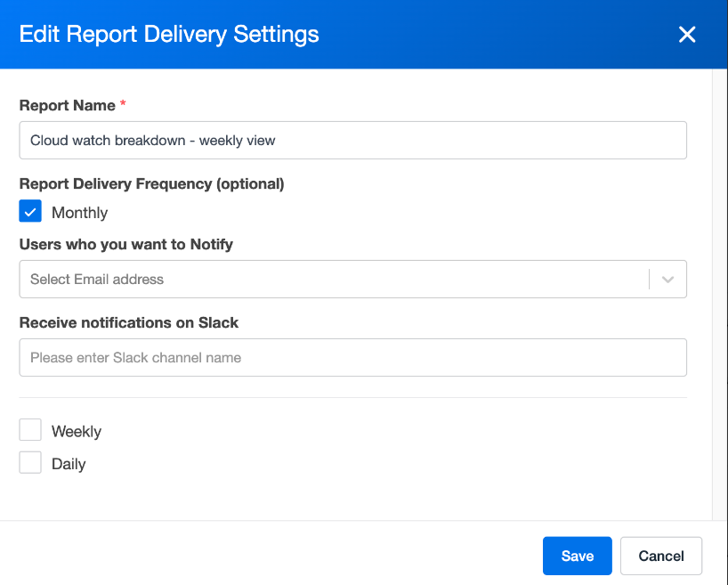Focus the Report Name text field
The height and width of the screenshot is (585, 728).
(352, 141)
